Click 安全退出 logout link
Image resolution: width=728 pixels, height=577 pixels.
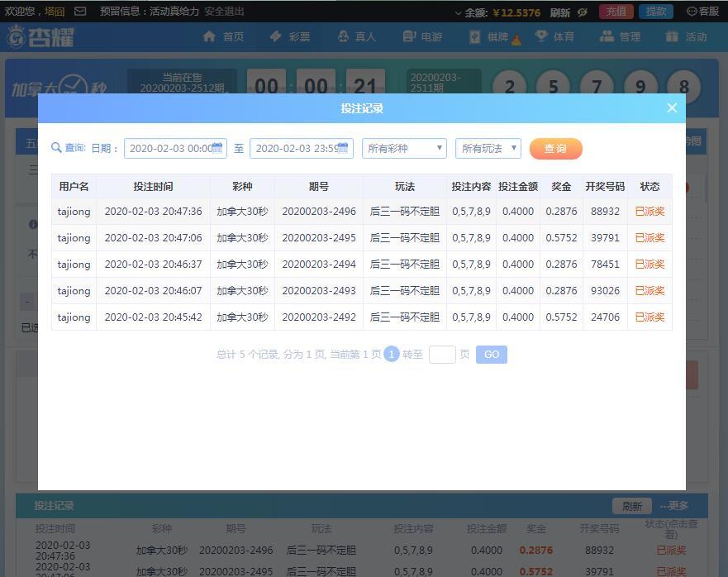(224, 11)
